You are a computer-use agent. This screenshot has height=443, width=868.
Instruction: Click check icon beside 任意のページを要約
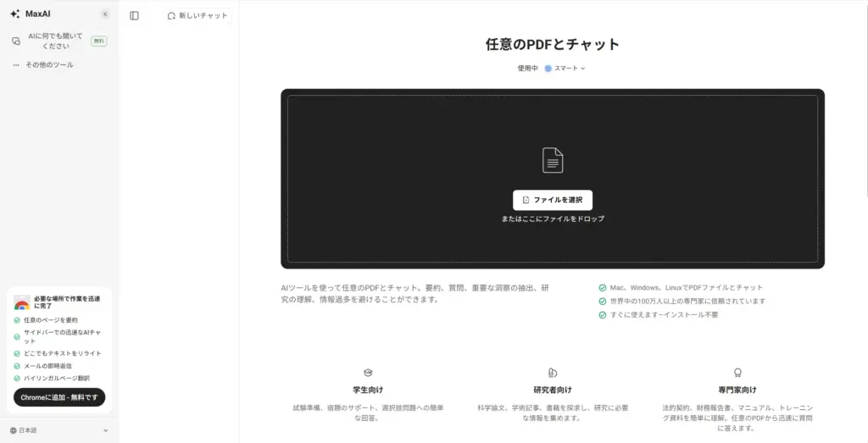[x=17, y=320]
